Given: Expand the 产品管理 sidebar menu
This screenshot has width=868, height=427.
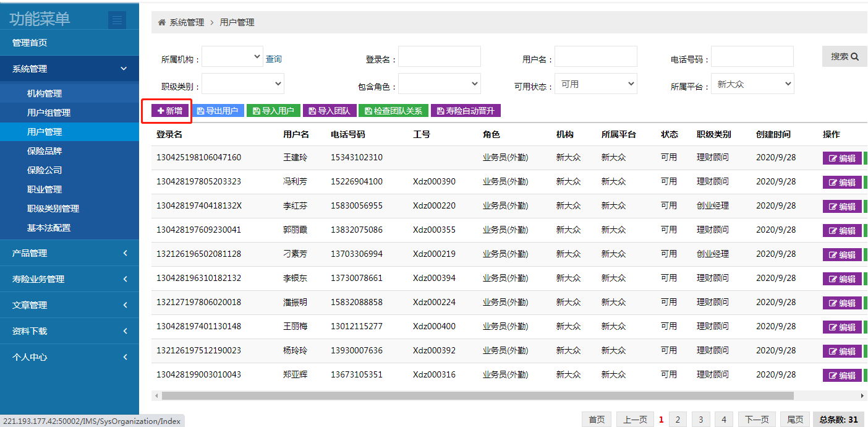Looking at the screenshot, I should pyautogui.click(x=69, y=253).
